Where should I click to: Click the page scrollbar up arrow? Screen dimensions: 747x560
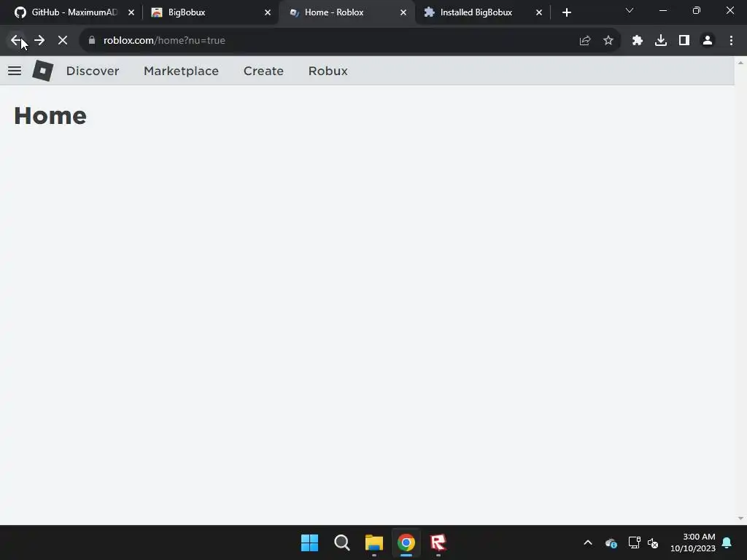coord(740,63)
